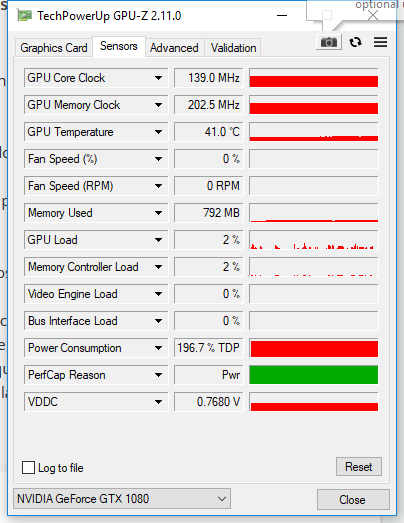Click the Close button
The image size is (404, 523).
[353, 500]
